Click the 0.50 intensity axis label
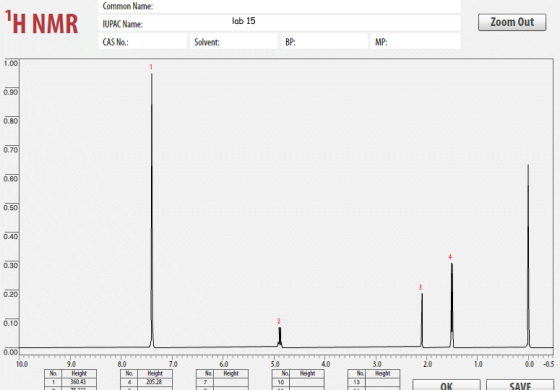The height and width of the screenshot is (390, 560). point(11,208)
